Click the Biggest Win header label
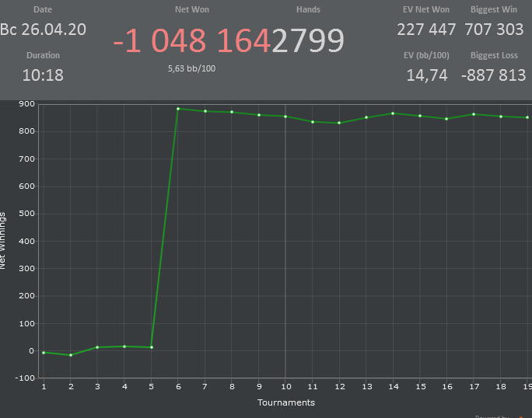 pos(494,9)
